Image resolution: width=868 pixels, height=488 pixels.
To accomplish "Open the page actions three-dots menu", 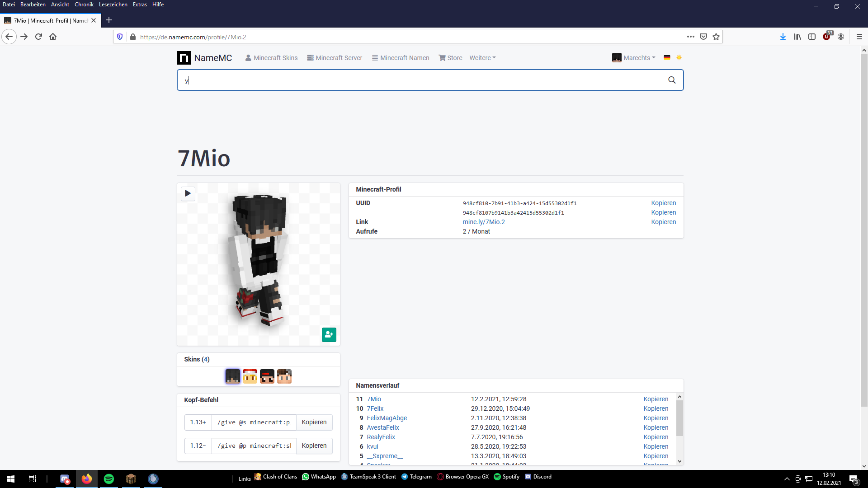I will pyautogui.click(x=691, y=37).
